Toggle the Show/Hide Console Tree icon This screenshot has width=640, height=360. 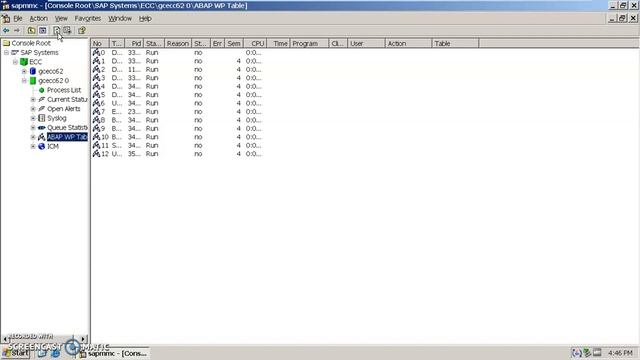point(42,31)
